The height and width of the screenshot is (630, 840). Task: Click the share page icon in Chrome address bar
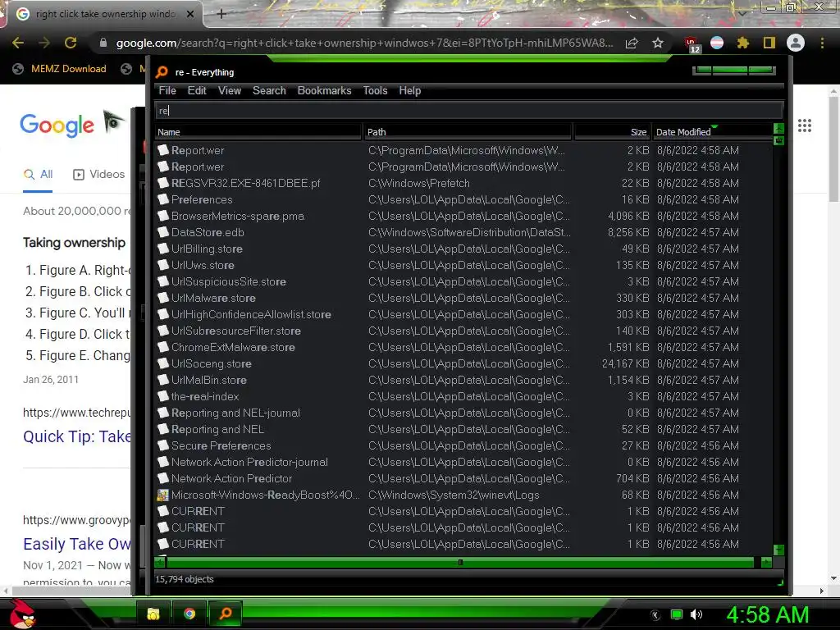click(632, 43)
